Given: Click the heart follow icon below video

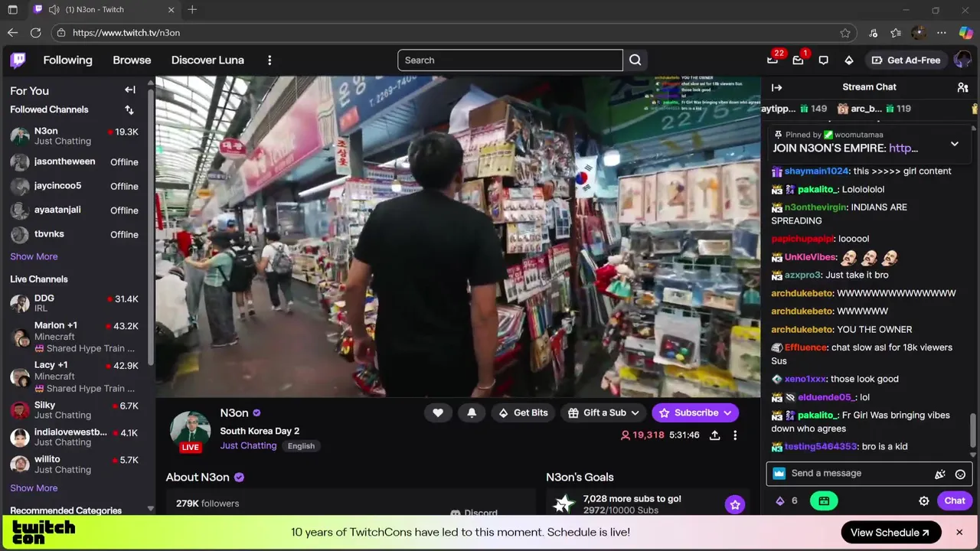Looking at the screenshot, I should pos(438,412).
